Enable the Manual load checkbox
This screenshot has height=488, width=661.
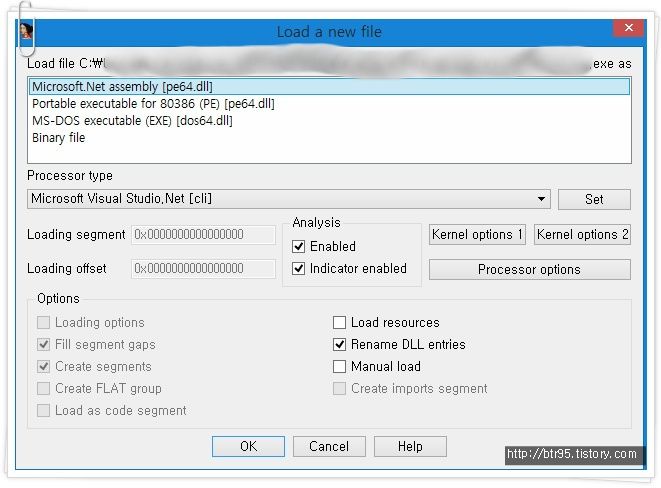click(x=339, y=367)
